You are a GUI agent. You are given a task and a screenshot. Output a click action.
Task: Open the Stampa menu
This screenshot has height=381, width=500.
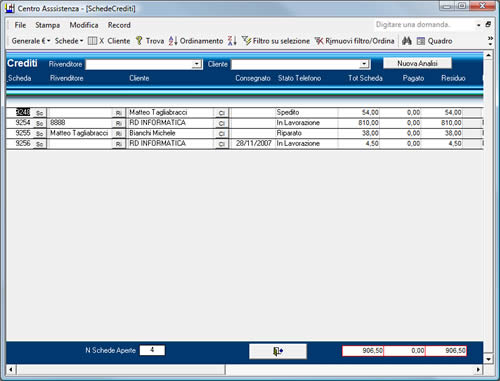[48, 25]
